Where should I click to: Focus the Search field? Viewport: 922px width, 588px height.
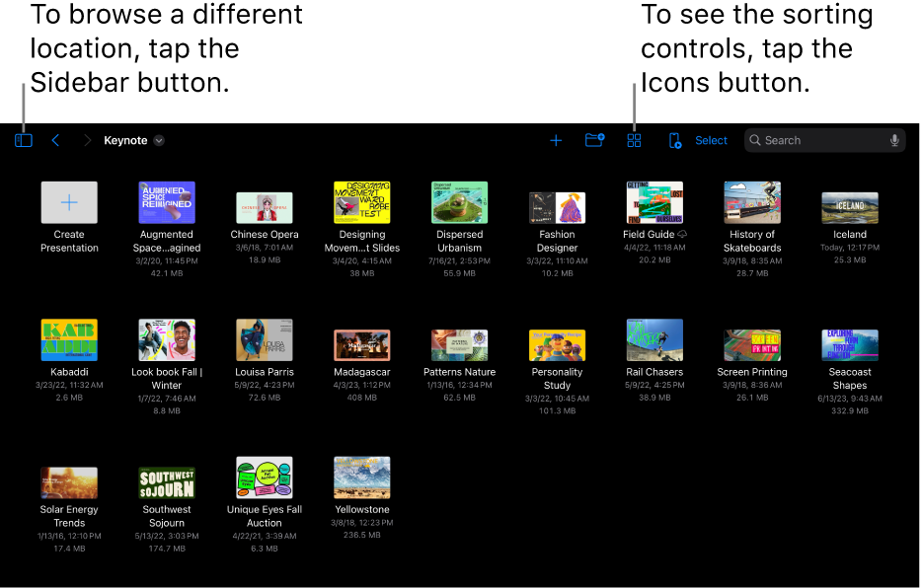(x=824, y=140)
